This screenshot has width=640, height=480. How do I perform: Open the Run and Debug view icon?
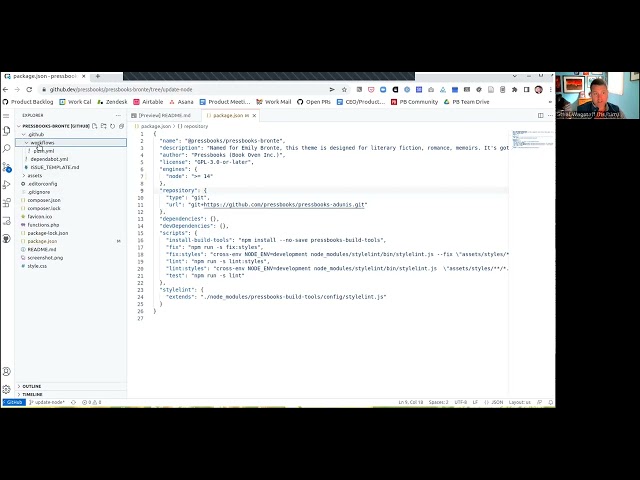pos(7,184)
